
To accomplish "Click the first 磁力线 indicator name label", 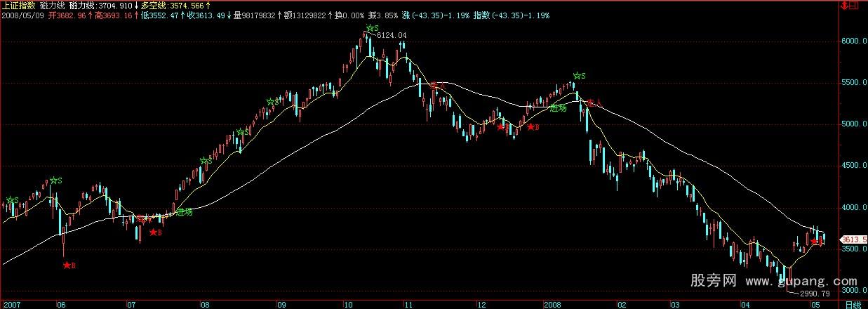I will pos(51,5).
